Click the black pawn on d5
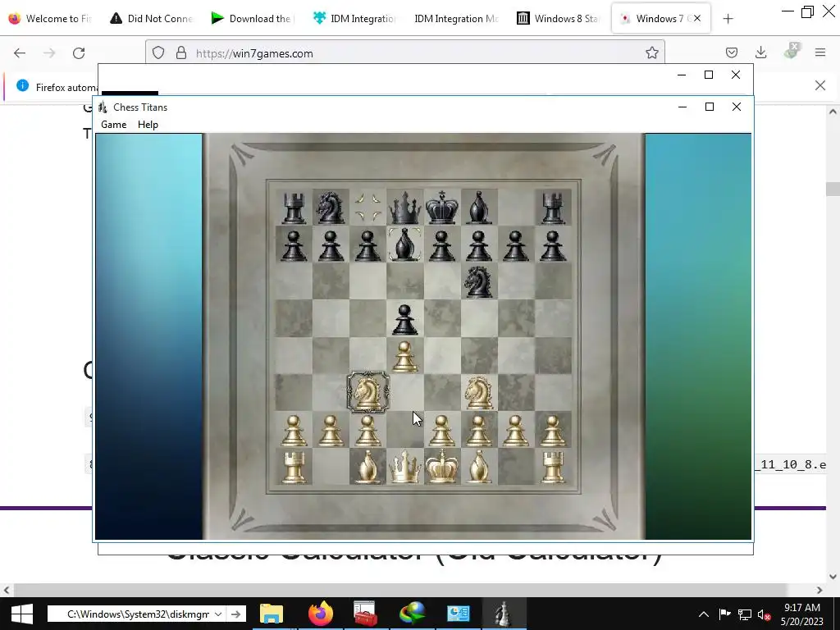Screen dimensions: 840x630 pyautogui.click(x=405, y=319)
